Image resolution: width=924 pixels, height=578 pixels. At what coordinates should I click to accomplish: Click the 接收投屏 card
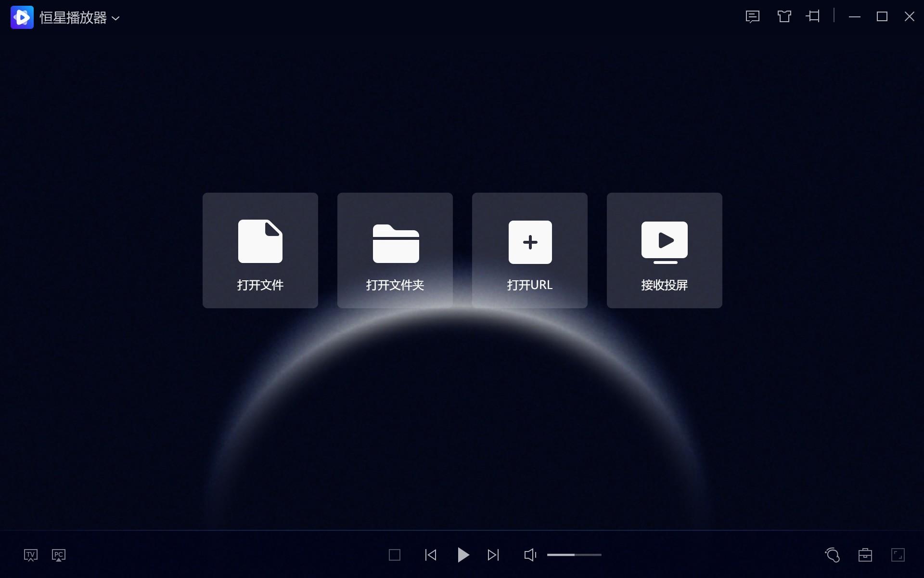pyautogui.click(x=665, y=250)
